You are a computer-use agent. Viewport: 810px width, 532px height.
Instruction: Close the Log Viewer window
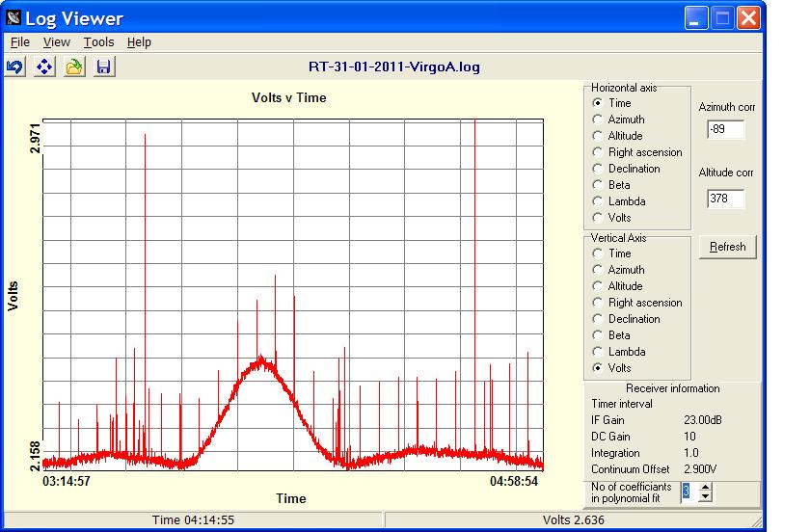click(748, 18)
